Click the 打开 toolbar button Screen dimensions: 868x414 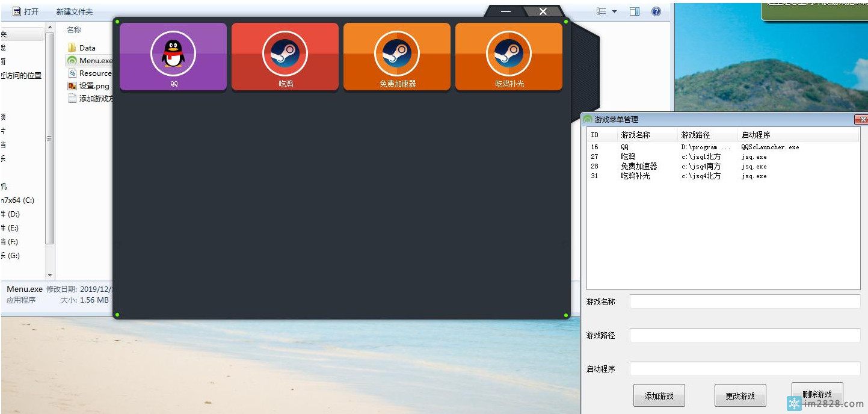[x=26, y=11]
